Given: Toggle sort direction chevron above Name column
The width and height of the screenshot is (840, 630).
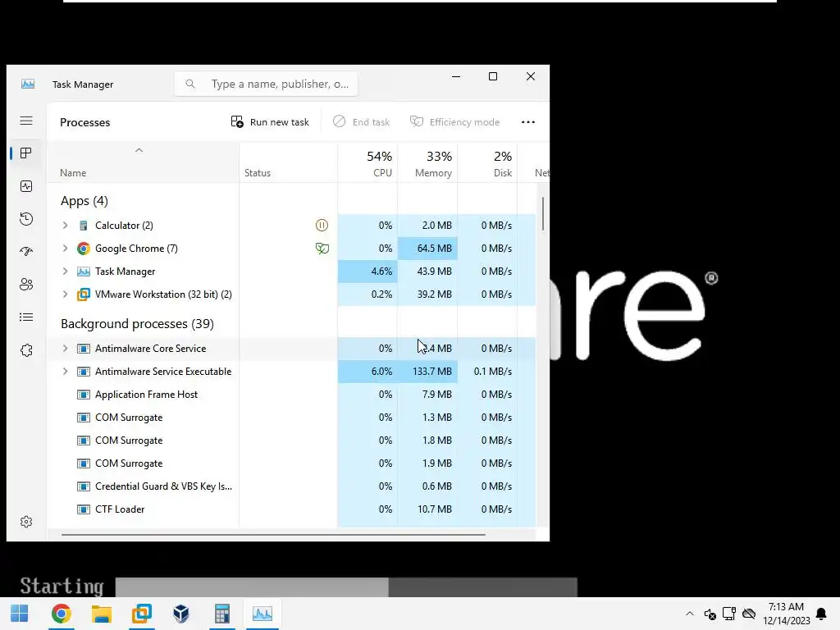Looking at the screenshot, I should click(139, 151).
